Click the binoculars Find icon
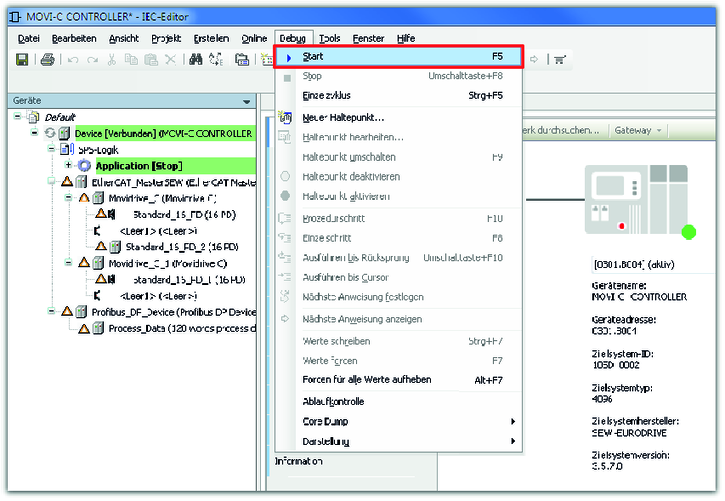The image size is (725, 501). click(x=196, y=60)
